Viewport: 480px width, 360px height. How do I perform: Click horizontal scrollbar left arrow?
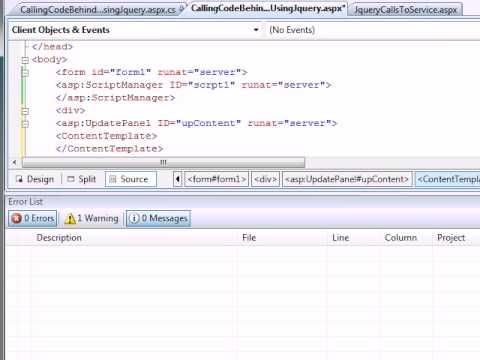tap(14, 163)
